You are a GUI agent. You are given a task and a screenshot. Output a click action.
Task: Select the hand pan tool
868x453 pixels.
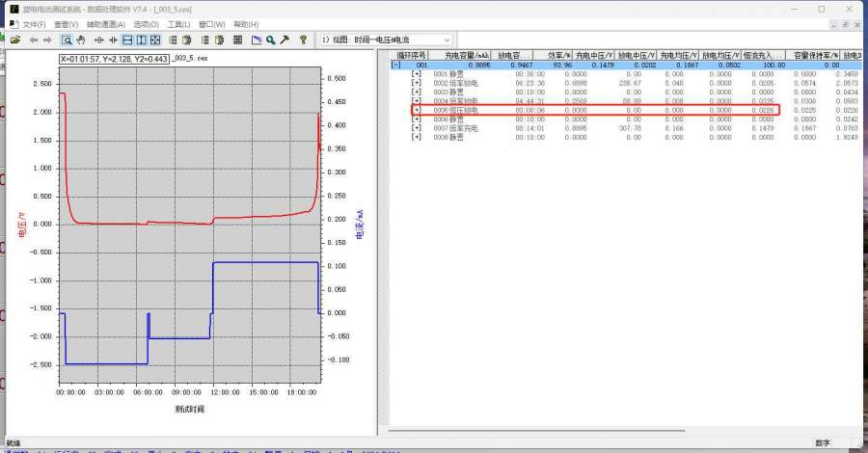(81, 40)
